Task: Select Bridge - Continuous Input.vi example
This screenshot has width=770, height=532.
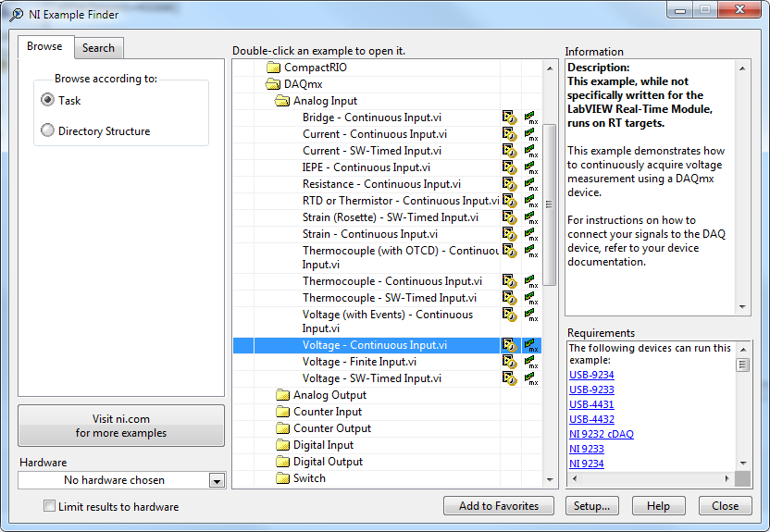Action: click(x=372, y=118)
